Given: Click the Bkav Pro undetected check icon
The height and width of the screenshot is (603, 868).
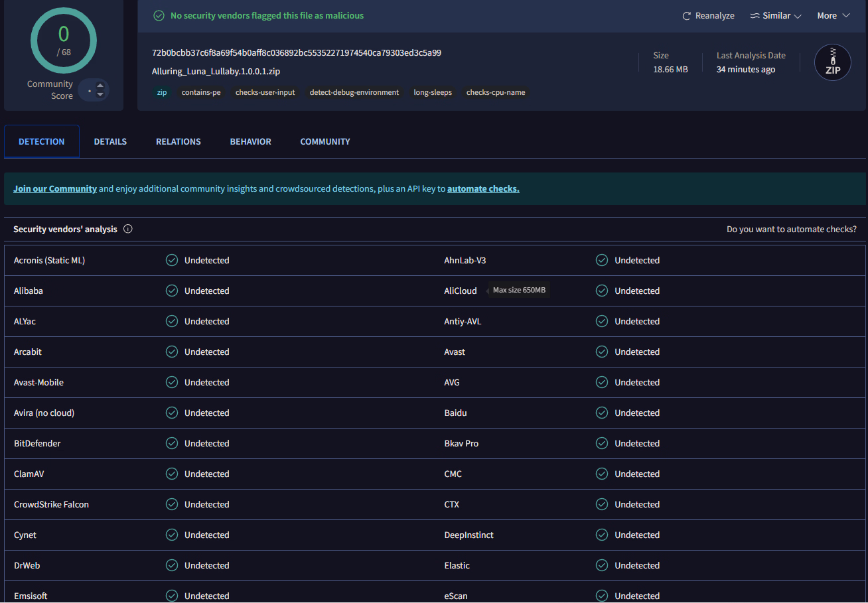Looking at the screenshot, I should coord(602,443).
